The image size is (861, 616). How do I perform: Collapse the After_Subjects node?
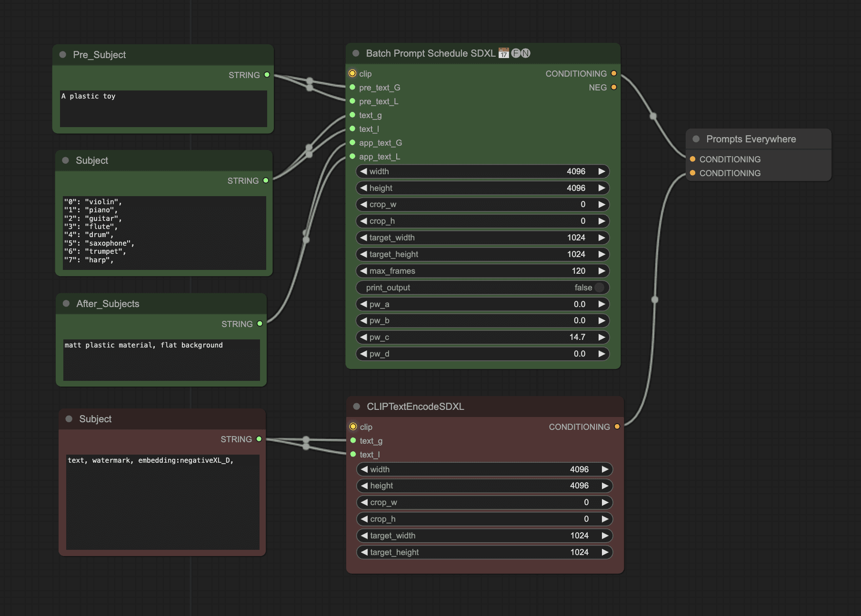click(66, 304)
